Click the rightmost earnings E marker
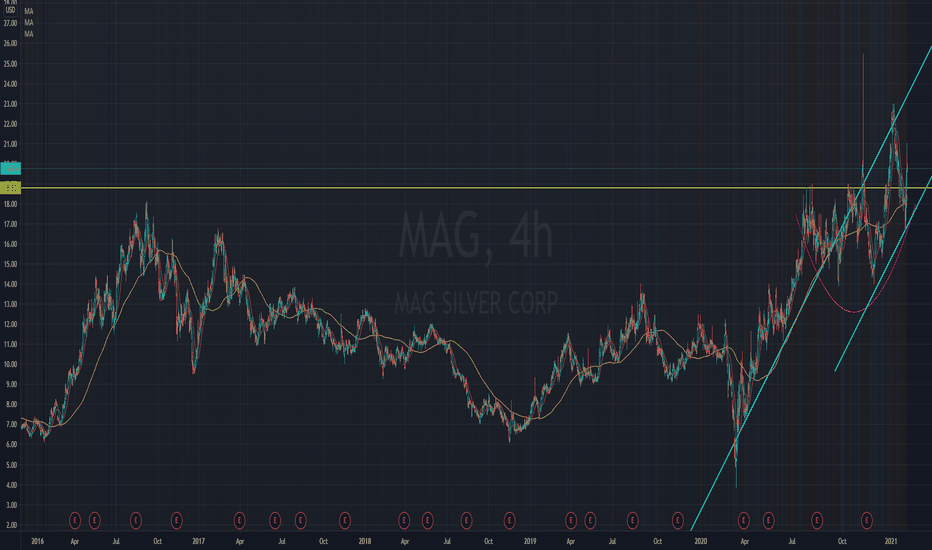The height and width of the screenshot is (550, 932). [867, 521]
